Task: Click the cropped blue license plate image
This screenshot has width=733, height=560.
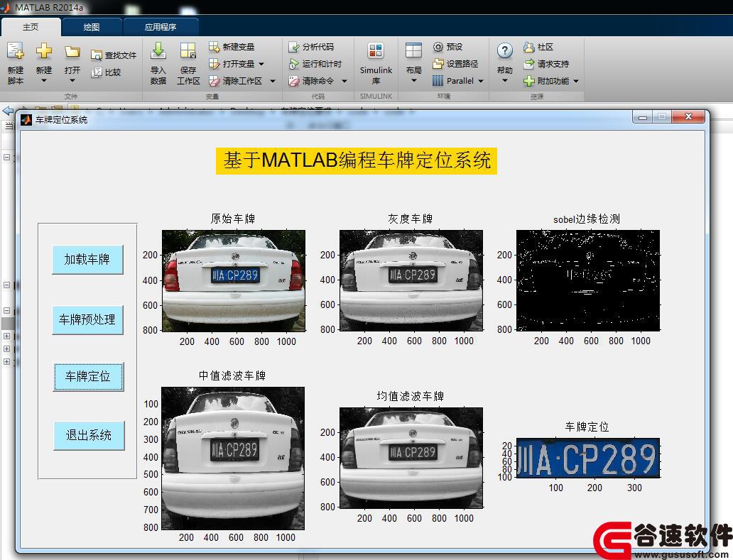Action: [588, 459]
